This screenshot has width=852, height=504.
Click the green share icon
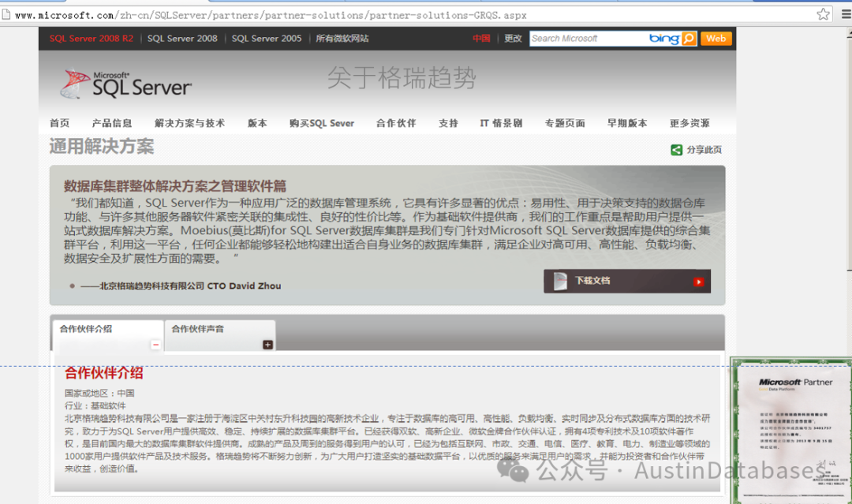[677, 150]
